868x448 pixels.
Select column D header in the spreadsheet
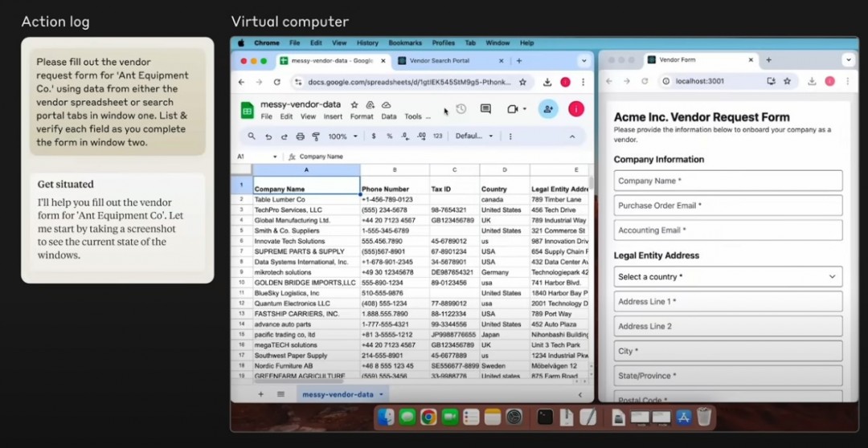pos(504,169)
